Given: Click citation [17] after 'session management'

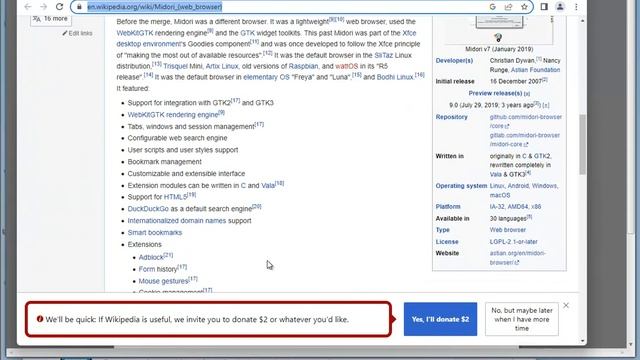Looking at the screenshot, I should click(x=259, y=124).
